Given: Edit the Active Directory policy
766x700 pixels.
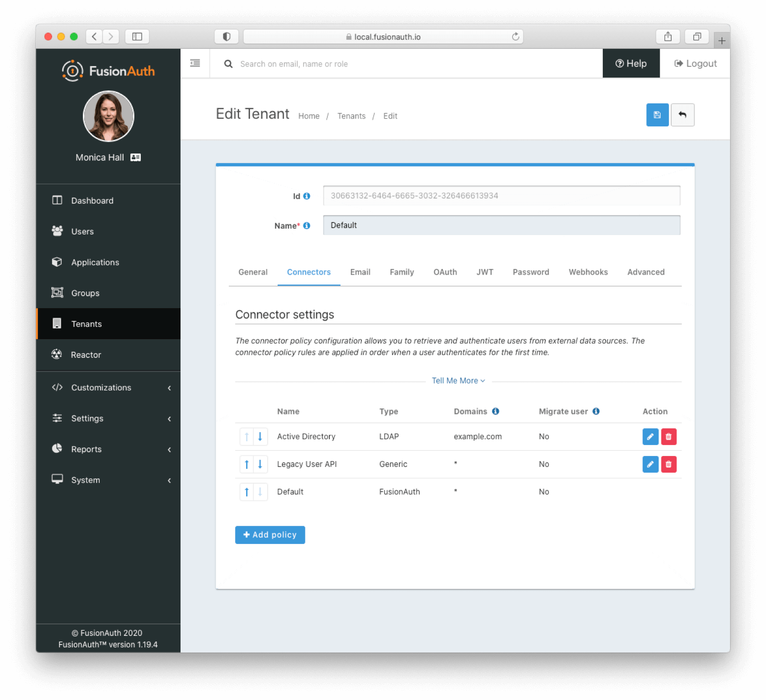Looking at the screenshot, I should pyautogui.click(x=650, y=436).
